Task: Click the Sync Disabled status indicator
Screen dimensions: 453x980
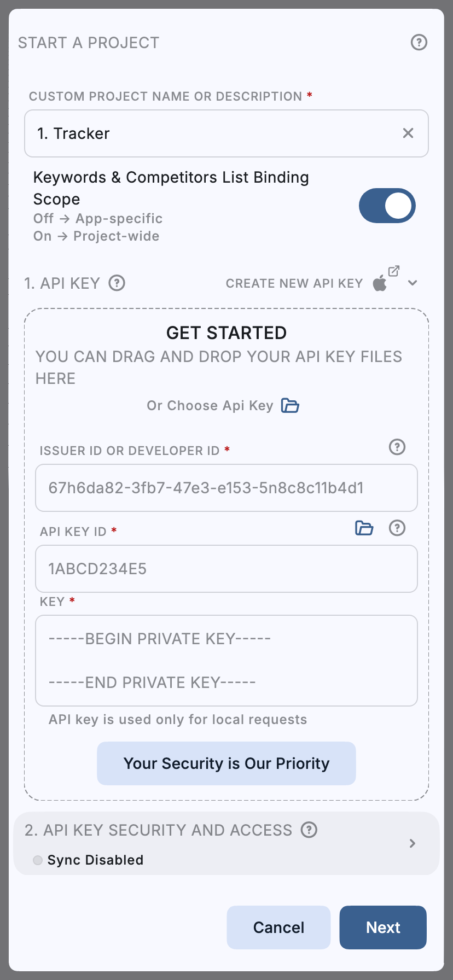Action: [x=38, y=860]
